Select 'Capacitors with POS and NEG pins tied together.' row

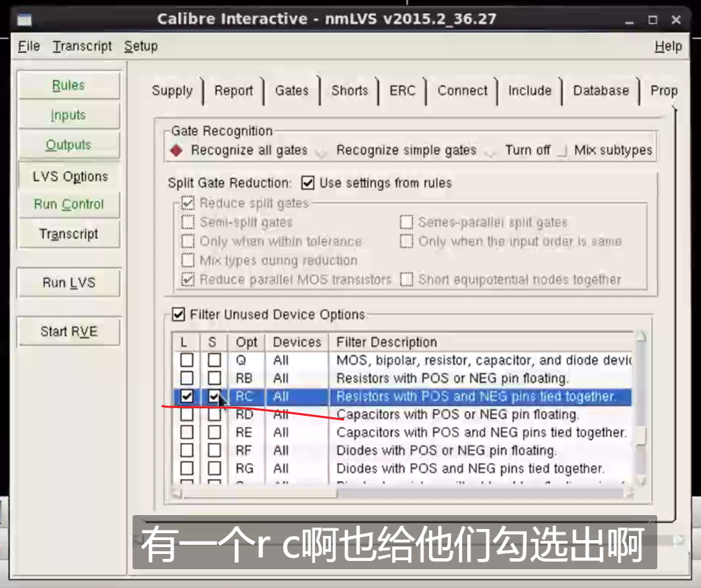(x=403, y=432)
